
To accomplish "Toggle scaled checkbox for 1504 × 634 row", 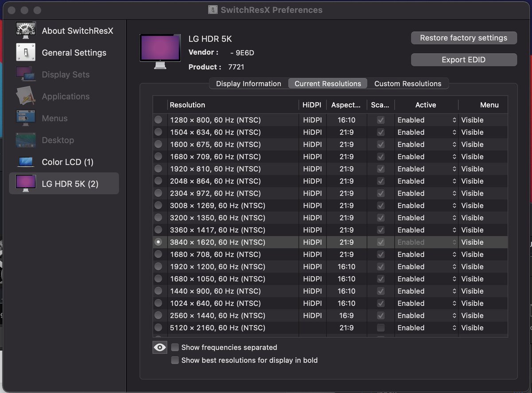I will (x=381, y=132).
